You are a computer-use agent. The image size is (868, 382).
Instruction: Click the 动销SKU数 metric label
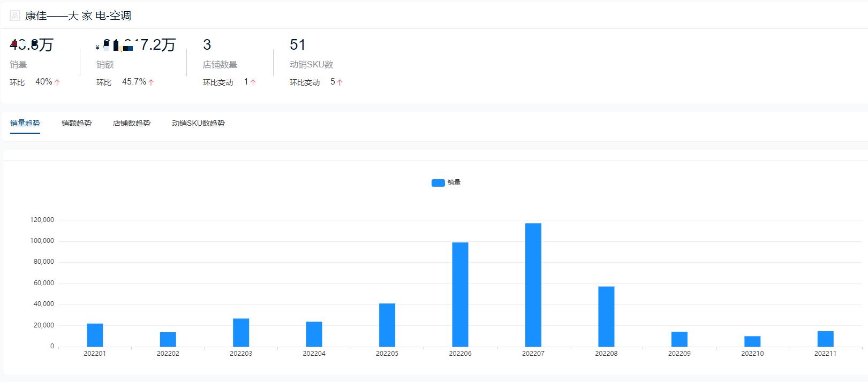tap(312, 65)
